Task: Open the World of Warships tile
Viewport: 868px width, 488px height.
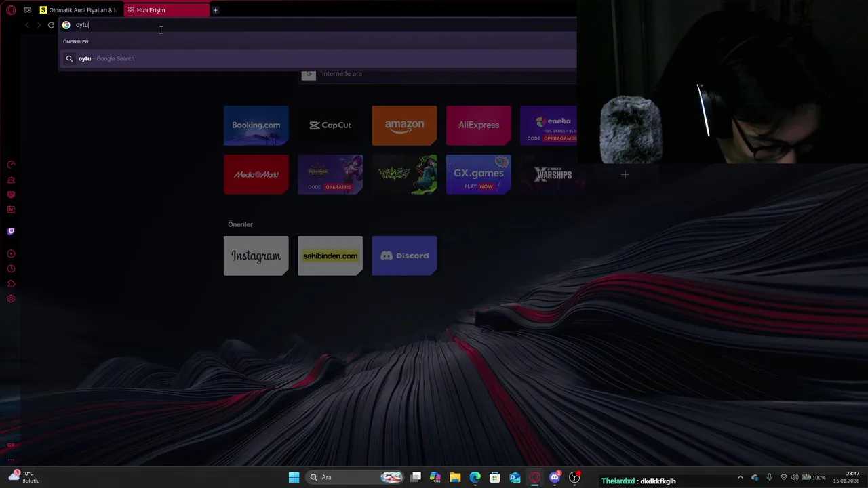Action: coord(553,174)
